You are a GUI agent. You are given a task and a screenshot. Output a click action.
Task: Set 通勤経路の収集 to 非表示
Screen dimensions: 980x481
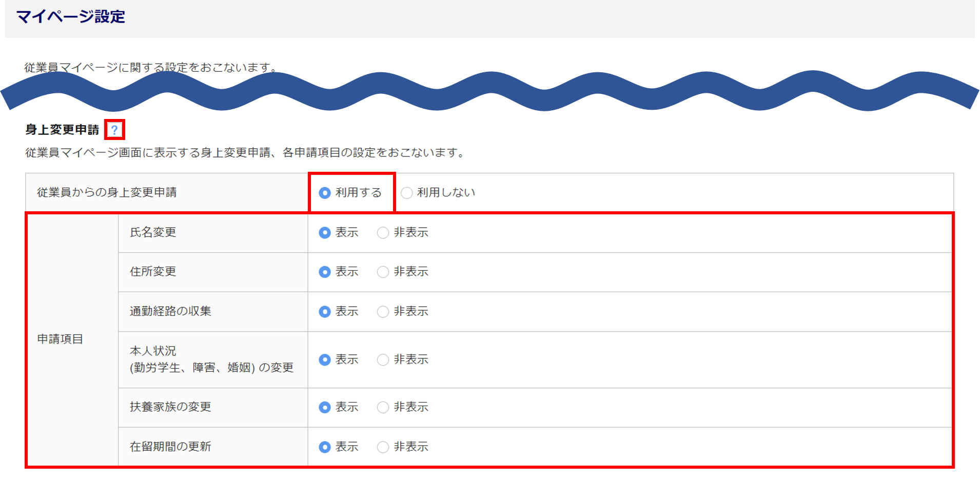click(x=383, y=312)
